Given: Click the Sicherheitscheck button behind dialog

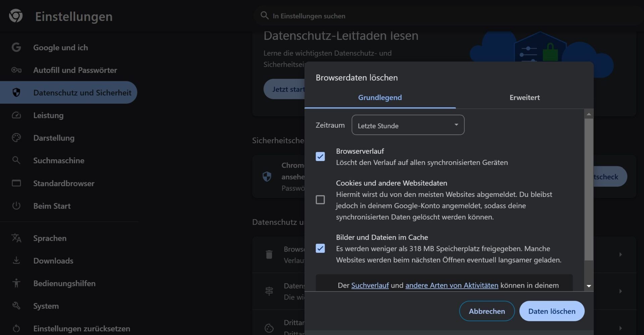Looking at the screenshot, I should click(610, 177).
